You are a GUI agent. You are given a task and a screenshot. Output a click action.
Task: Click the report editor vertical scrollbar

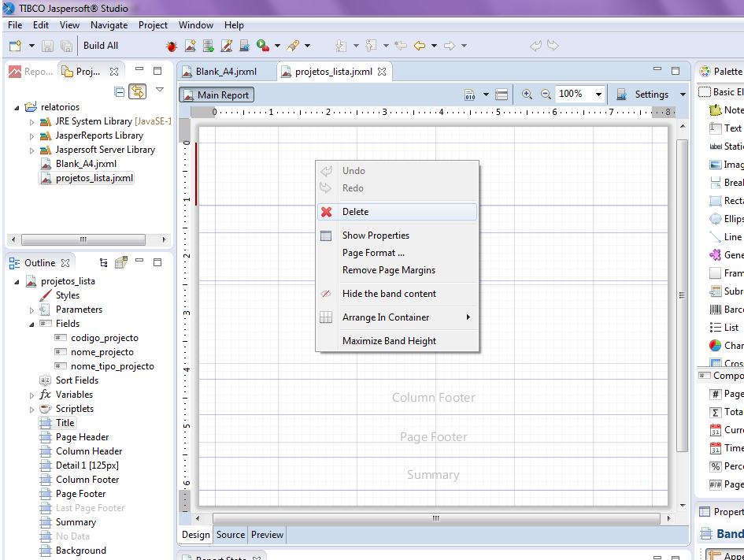pyautogui.click(x=682, y=295)
